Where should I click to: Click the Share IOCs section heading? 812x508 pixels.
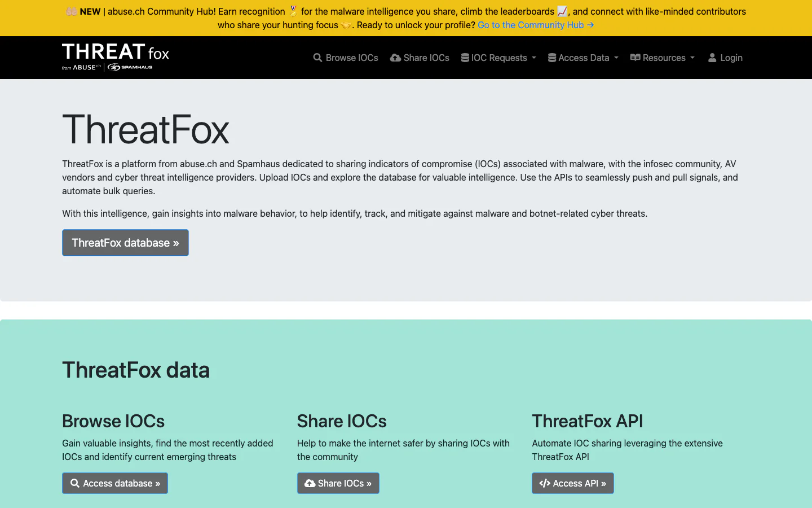pos(342,421)
